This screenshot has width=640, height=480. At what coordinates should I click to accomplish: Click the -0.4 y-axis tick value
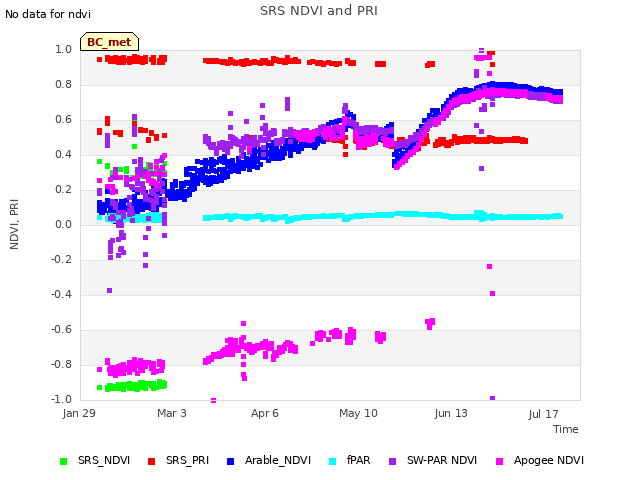click(61, 294)
